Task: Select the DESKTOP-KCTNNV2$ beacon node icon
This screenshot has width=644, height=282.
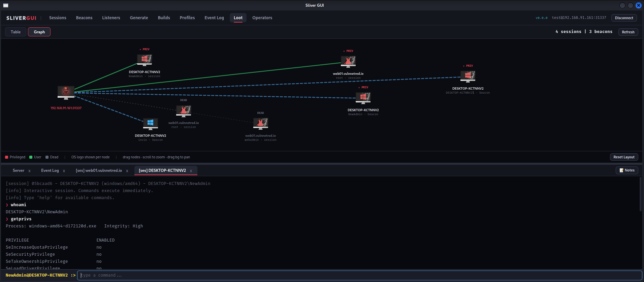Action: pyautogui.click(x=468, y=76)
